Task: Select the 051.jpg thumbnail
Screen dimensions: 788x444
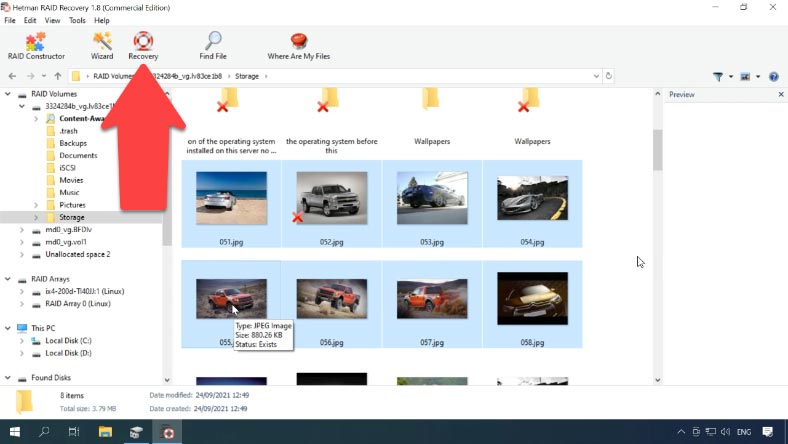Action: tap(231, 198)
